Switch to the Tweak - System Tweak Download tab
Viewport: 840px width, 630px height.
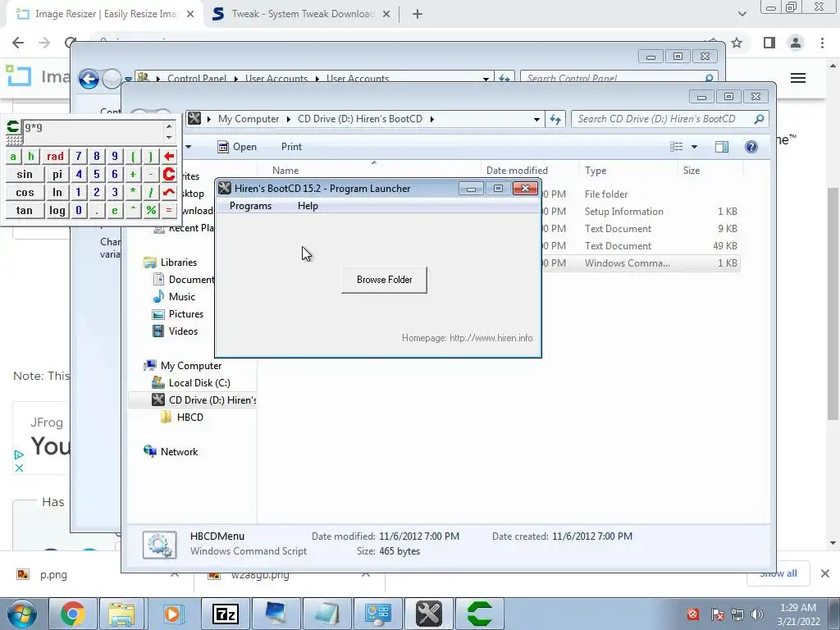pos(302,14)
